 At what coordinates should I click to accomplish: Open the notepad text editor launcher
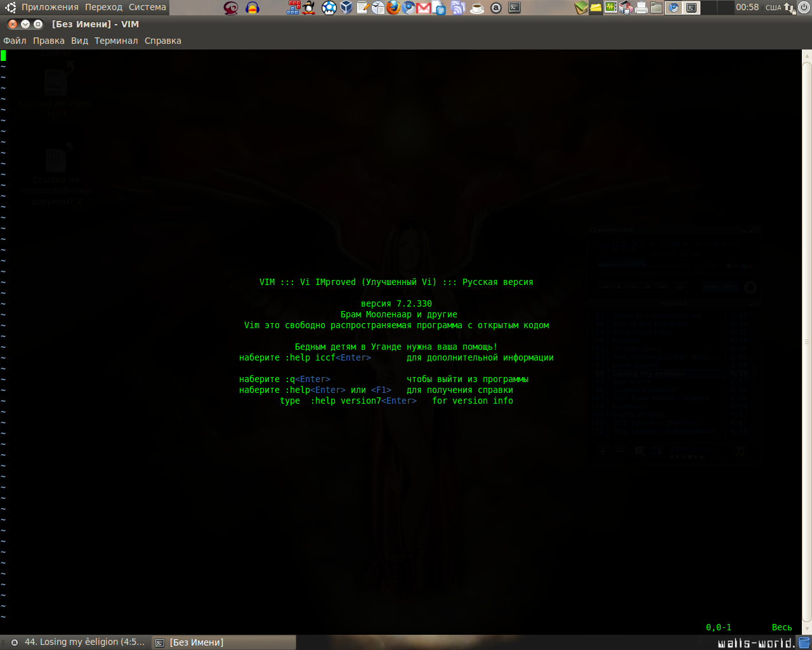[363, 8]
